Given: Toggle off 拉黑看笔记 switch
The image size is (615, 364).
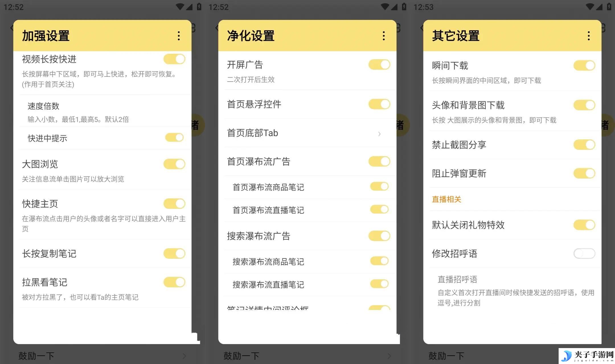Looking at the screenshot, I should pos(174,282).
